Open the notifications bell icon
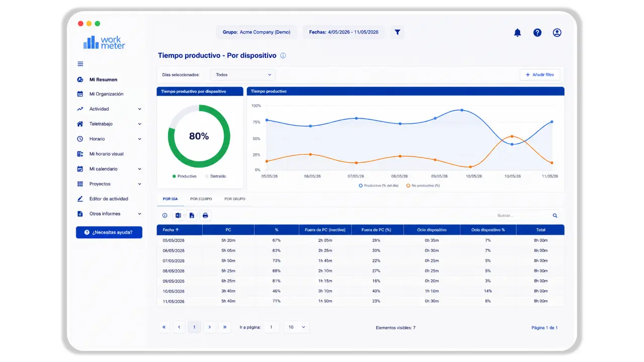Viewport: 644px width, 362px height. 517,33
